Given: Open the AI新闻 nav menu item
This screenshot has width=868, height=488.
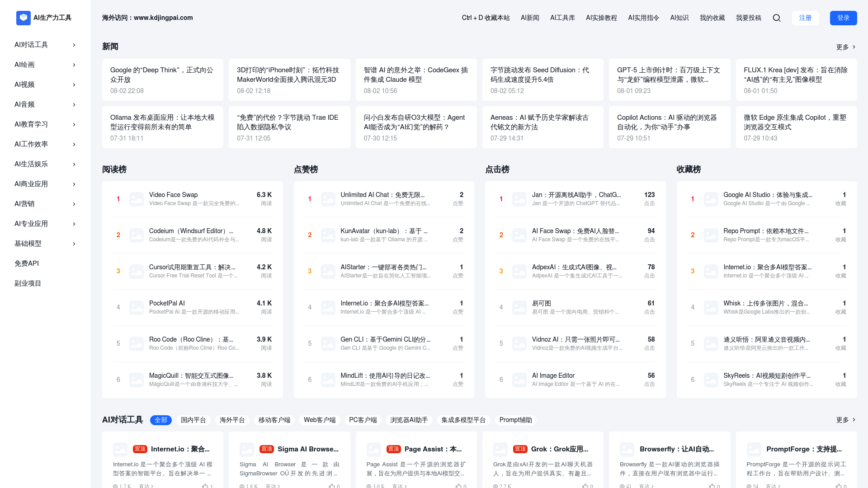Looking at the screenshot, I should (530, 18).
